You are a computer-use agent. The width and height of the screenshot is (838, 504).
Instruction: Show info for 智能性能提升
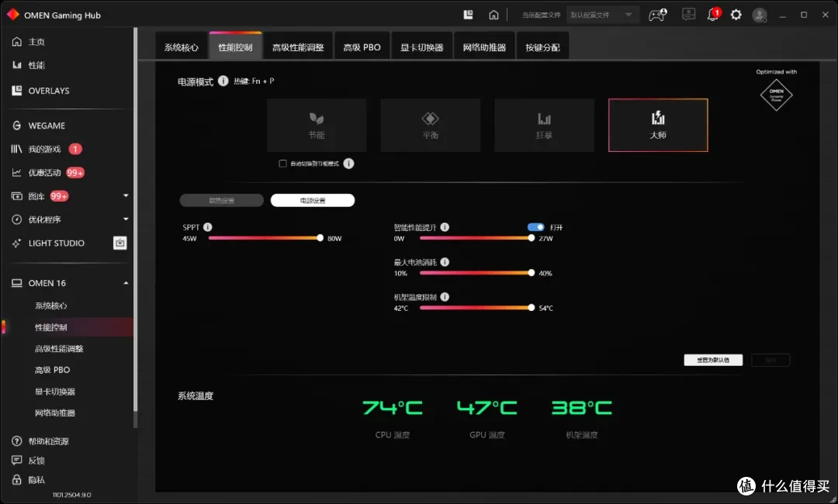[445, 227]
